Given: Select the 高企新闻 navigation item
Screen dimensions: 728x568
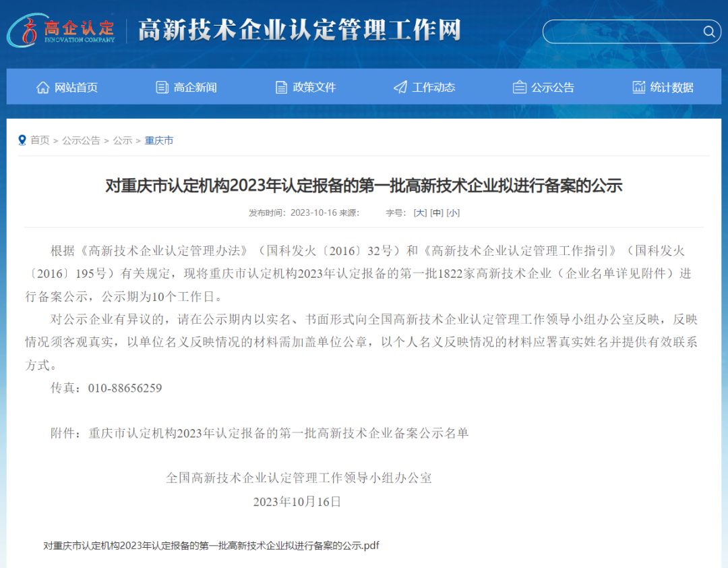Looking at the screenshot, I should [x=194, y=87].
